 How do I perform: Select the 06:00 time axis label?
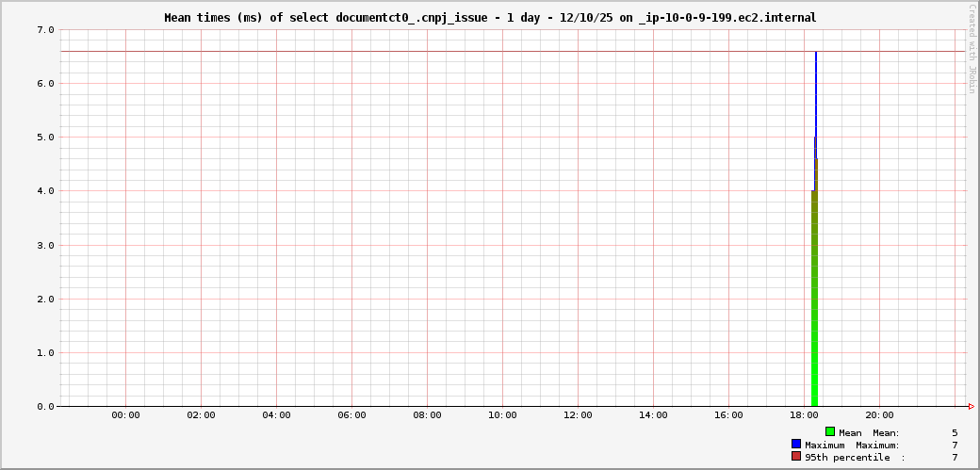(351, 415)
